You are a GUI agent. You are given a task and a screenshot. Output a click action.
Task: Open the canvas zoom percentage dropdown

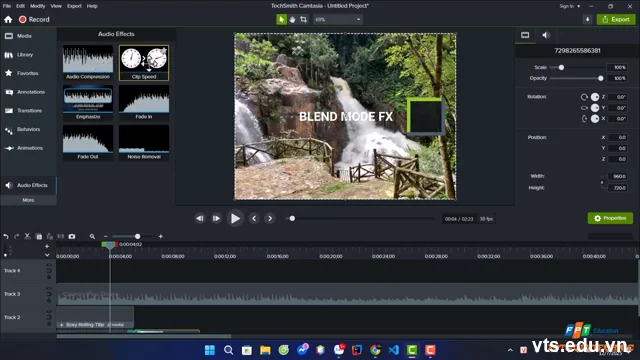[338, 19]
